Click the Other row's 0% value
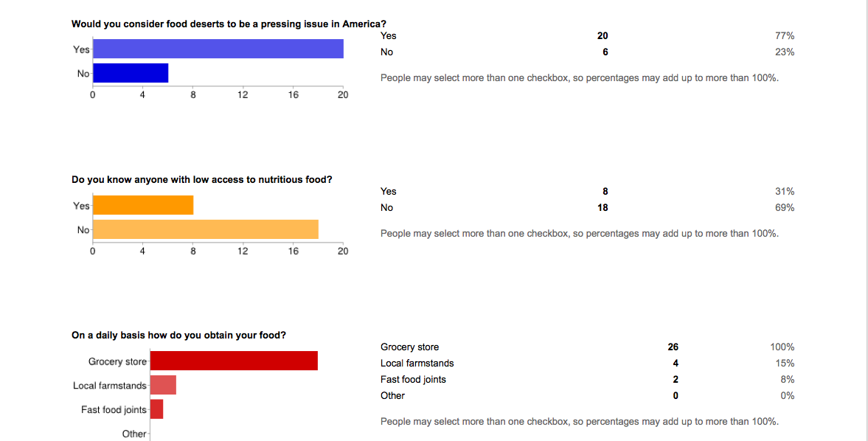 coord(788,395)
